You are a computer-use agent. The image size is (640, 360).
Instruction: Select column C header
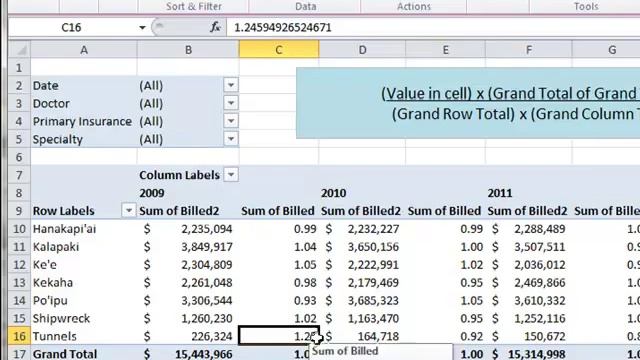point(279,50)
